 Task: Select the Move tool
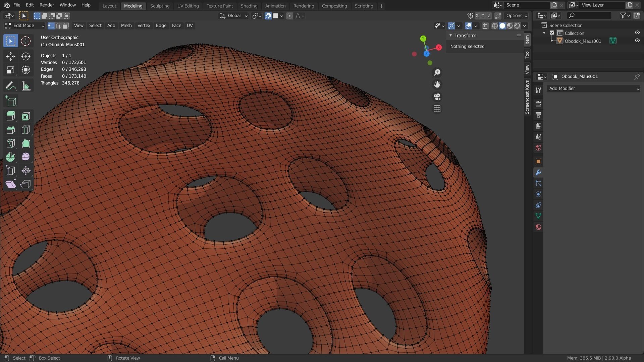click(x=11, y=56)
